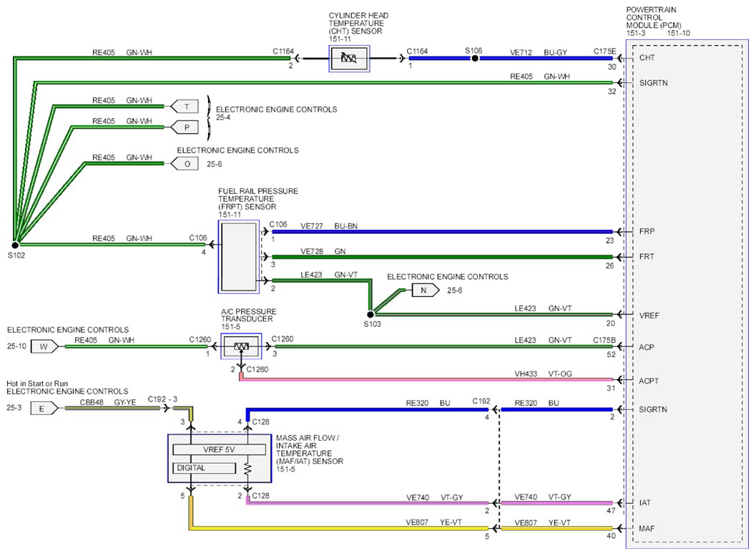
Task: Select the SIGRTN label at PCM pin 2
Action: (x=653, y=409)
